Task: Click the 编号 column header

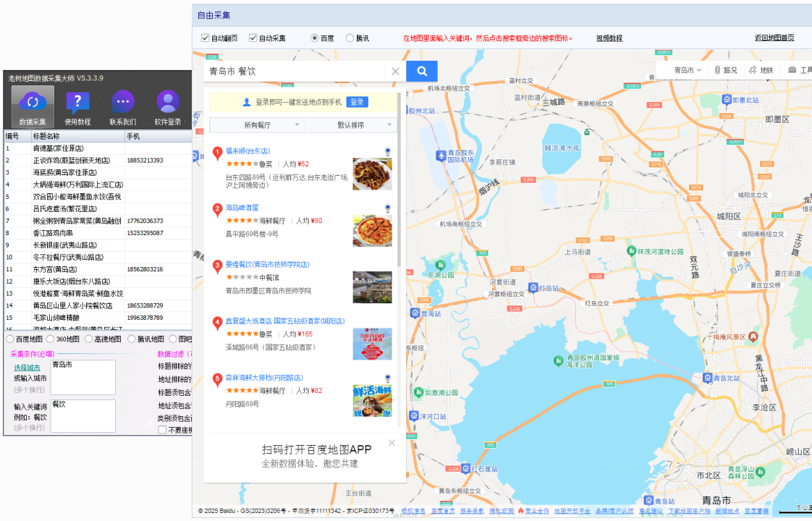Action: (17, 136)
